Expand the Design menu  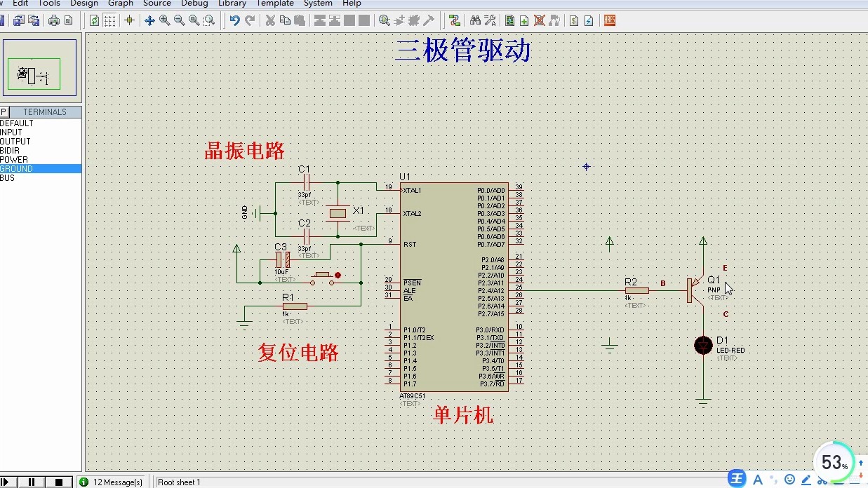point(84,4)
